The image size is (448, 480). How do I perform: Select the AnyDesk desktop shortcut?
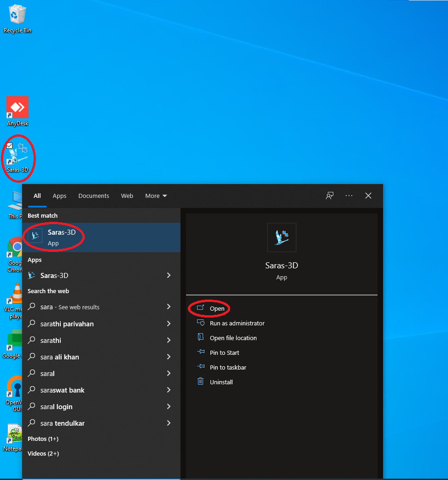tap(17, 111)
